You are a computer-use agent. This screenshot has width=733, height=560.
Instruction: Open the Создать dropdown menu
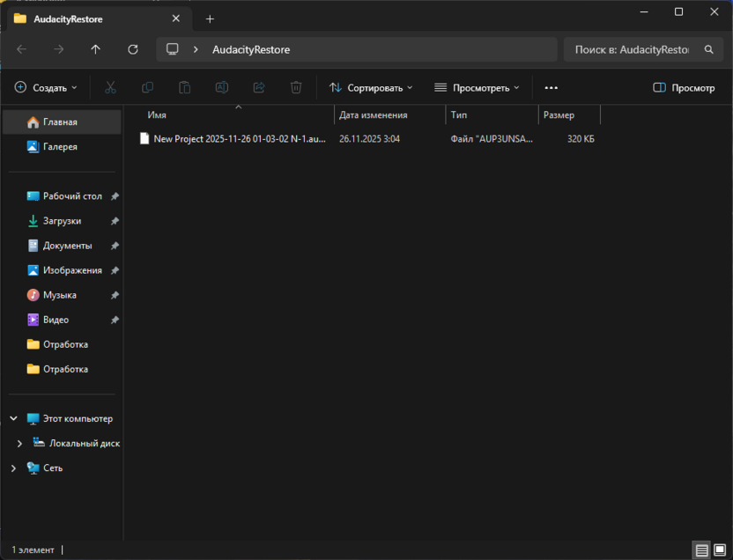(46, 88)
